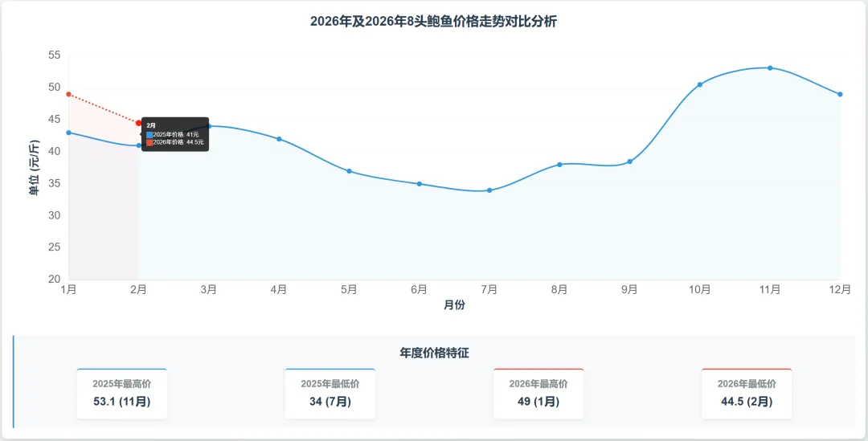Screen dimensions: 868x441
Task: Click the 2025 September data point
Action: tap(629, 161)
